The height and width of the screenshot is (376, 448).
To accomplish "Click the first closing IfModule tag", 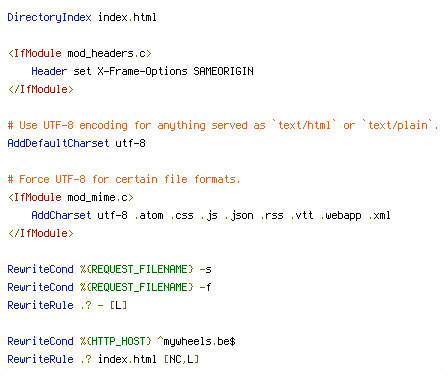I will coord(41,89).
